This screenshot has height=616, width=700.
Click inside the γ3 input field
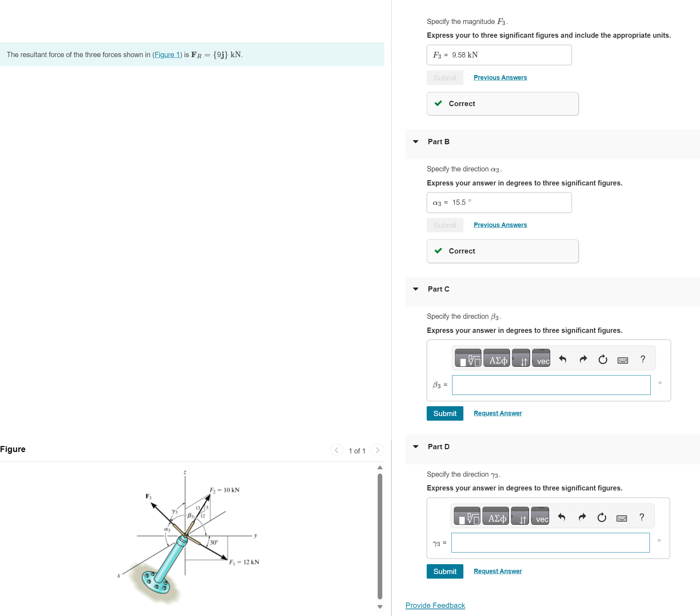pyautogui.click(x=550, y=543)
